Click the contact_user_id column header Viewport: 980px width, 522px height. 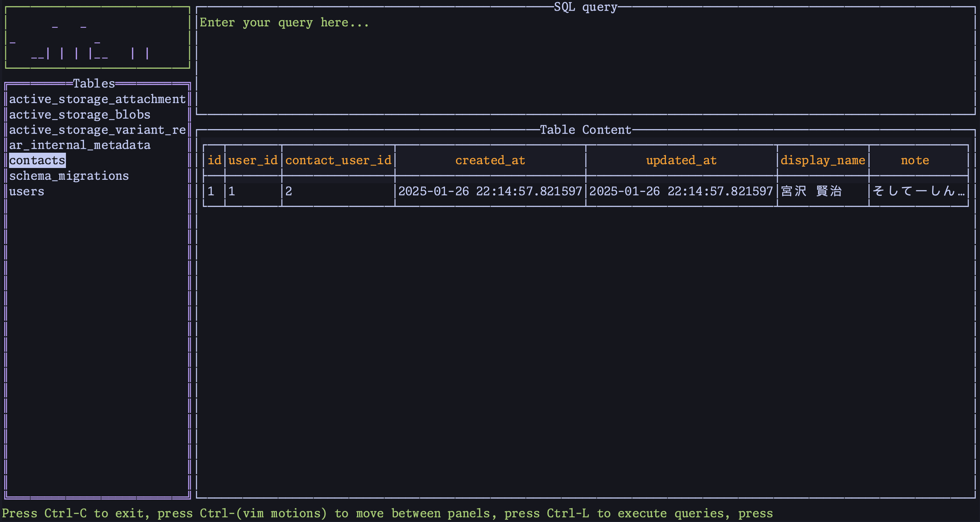(338, 161)
